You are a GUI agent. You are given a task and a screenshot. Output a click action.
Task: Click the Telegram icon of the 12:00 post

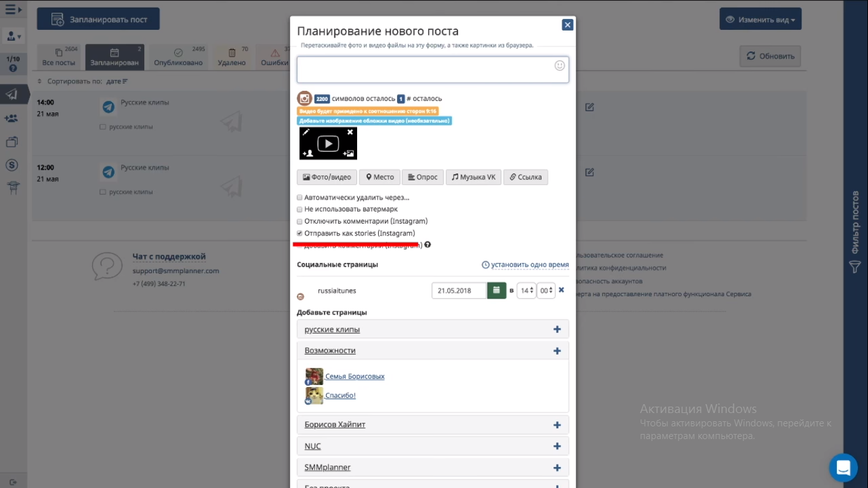109,172
